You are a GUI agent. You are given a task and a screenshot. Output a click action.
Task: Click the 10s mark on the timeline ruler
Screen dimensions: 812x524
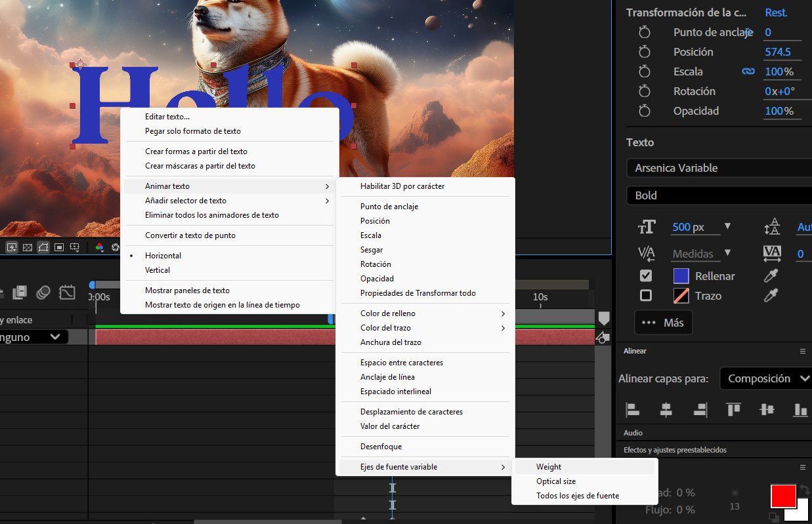click(540, 297)
